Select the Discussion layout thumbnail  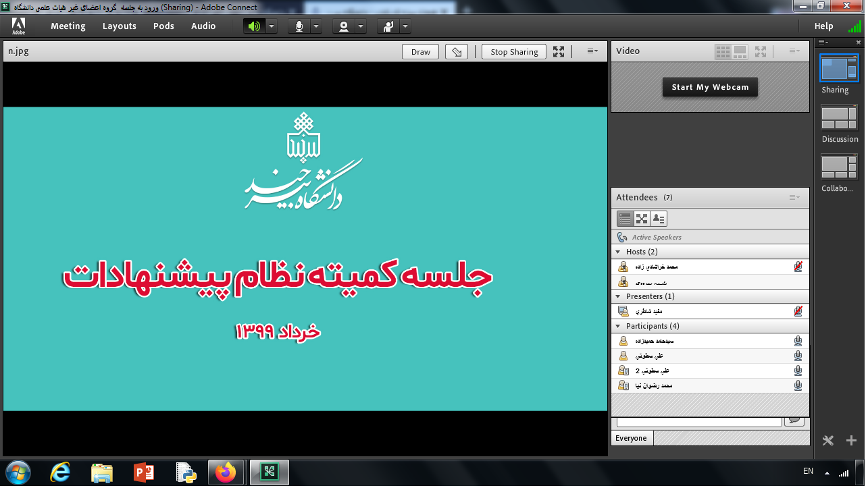click(839, 119)
